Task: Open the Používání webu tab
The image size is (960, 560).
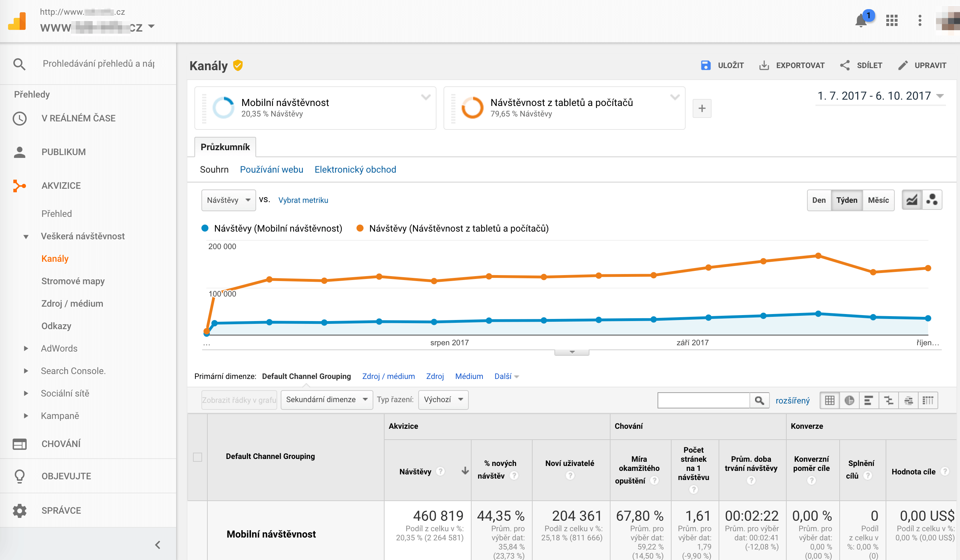Action: pyautogui.click(x=271, y=169)
